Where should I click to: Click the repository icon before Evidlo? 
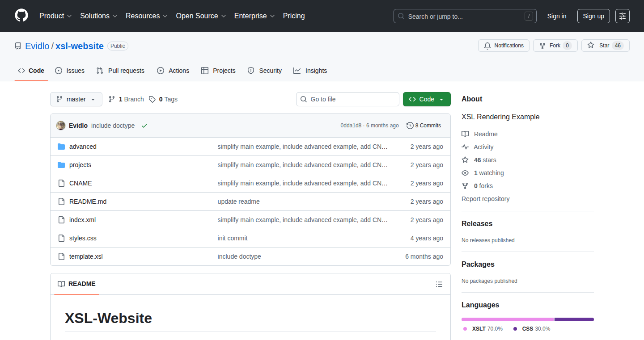pyautogui.click(x=18, y=46)
